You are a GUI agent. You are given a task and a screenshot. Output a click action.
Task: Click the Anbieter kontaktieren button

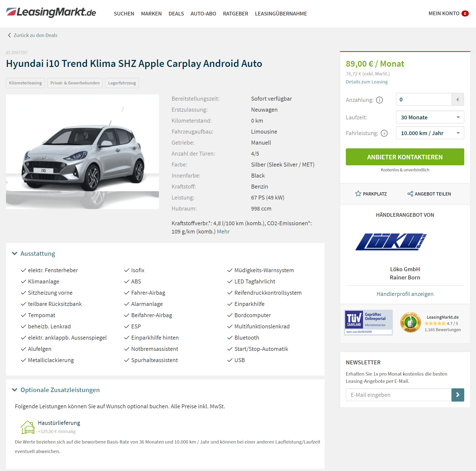[405, 157]
